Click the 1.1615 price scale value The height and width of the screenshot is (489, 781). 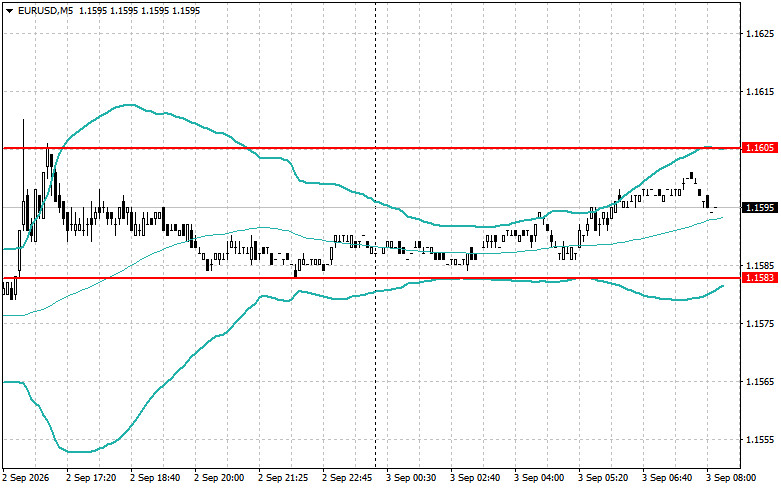coord(761,92)
